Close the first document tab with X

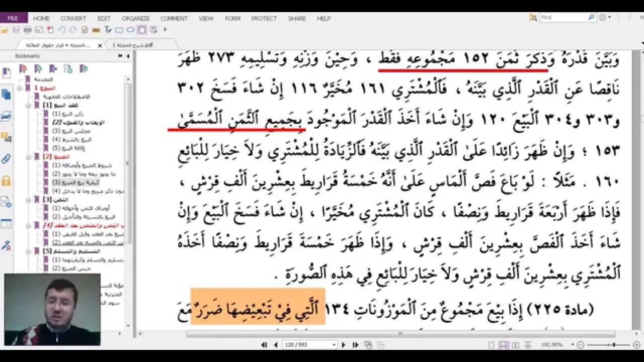click(x=100, y=45)
